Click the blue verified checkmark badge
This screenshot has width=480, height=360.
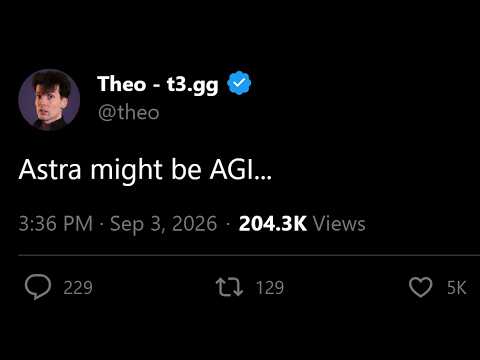(239, 83)
